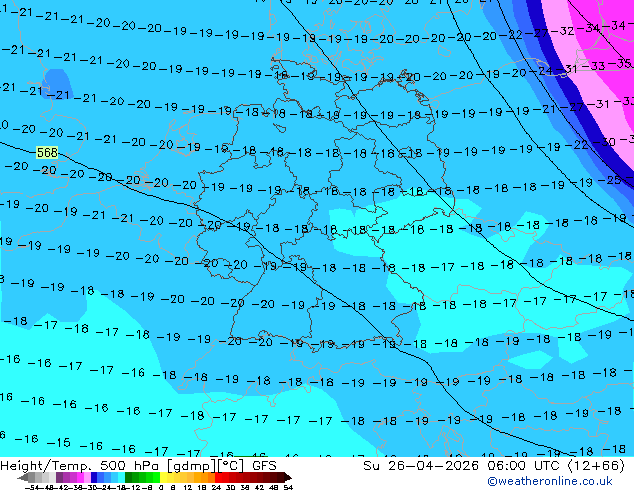Viewport: 634px width, 490px height.
Task: Click the 568 height contour label
Action: click(47, 152)
